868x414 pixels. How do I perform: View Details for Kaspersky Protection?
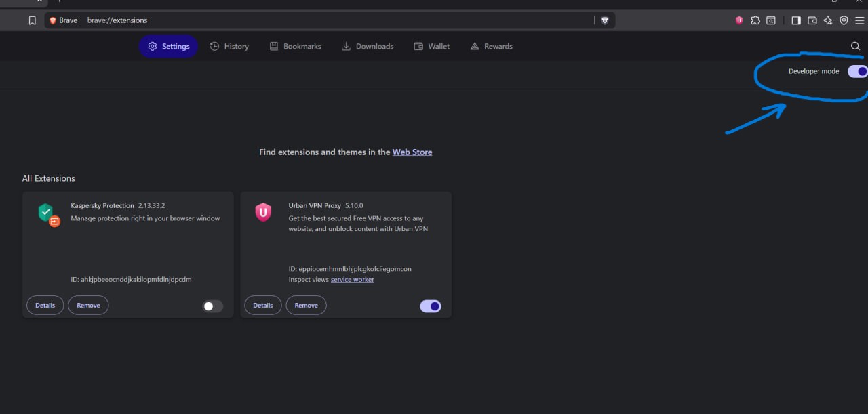(45, 306)
